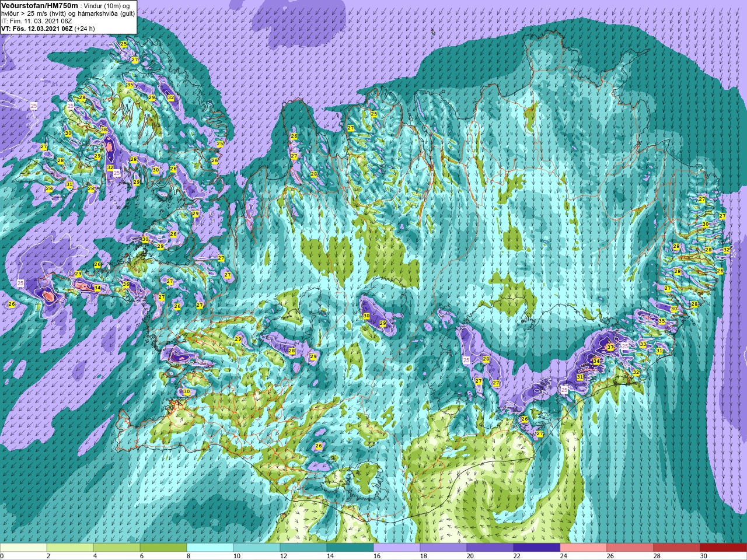Screen dimensions: 747x560
Task: Click the legend color between 4 and 6
Action: pos(117,548)
